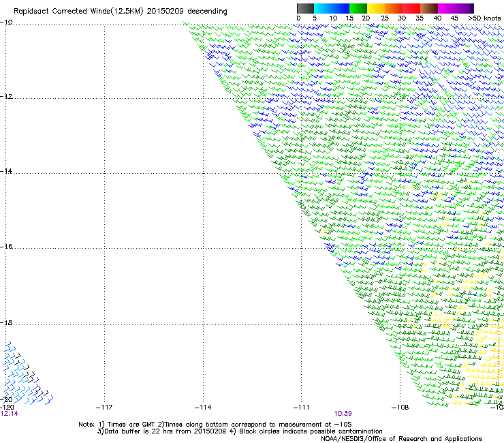Click the -12 latitude axis label
This screenshot has height=443, width=504.
tap(6, 97)
